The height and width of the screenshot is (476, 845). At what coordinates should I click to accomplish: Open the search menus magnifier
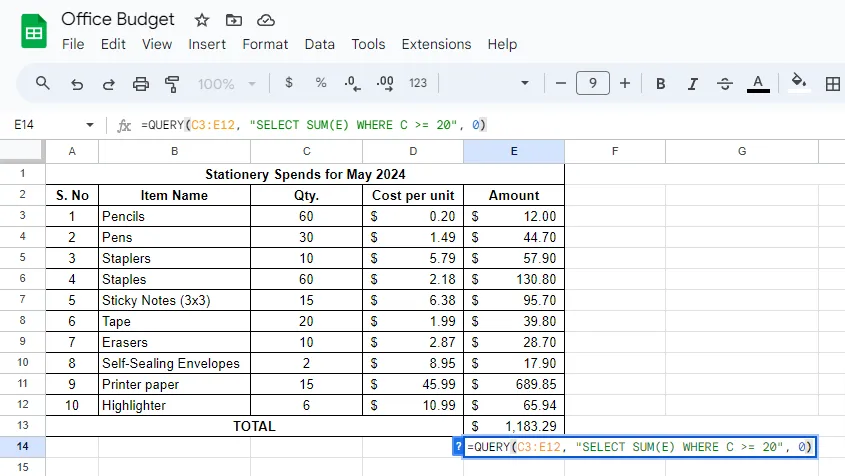pyautogui.click(x=43, y=84)
